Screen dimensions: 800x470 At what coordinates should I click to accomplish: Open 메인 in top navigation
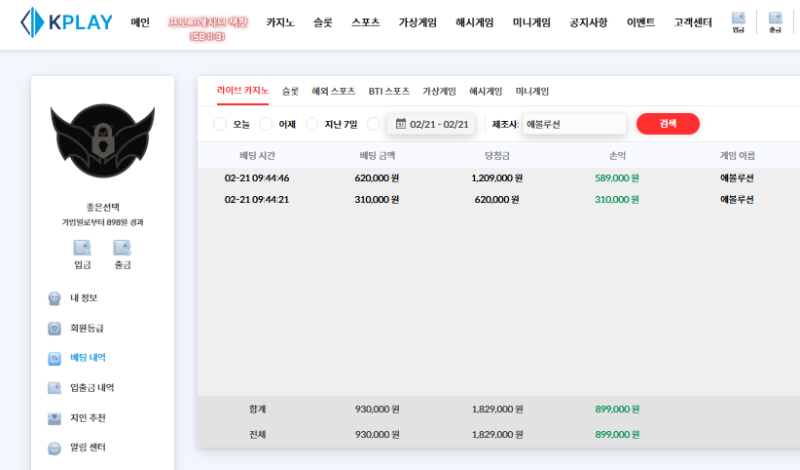pyautogui.click(x=140, y=22)
